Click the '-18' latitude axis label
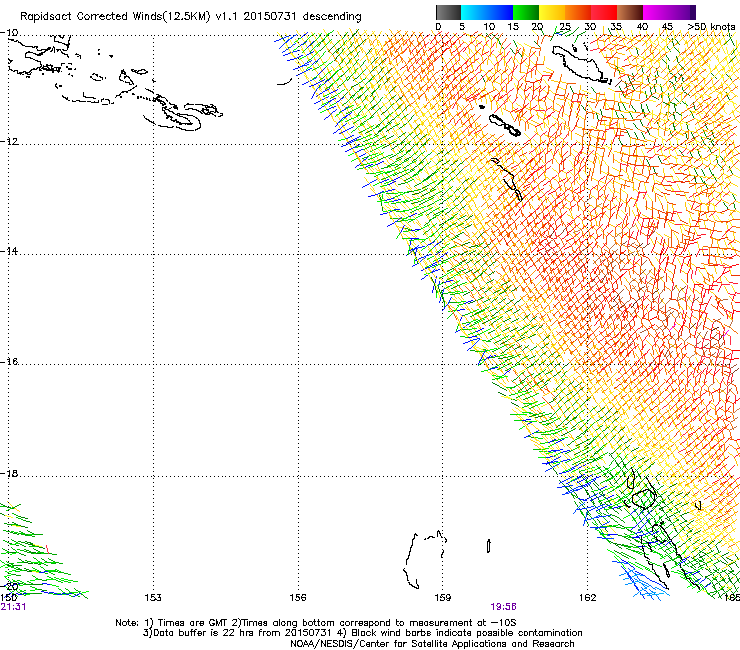The image size is (740, 650). point(9,473)
